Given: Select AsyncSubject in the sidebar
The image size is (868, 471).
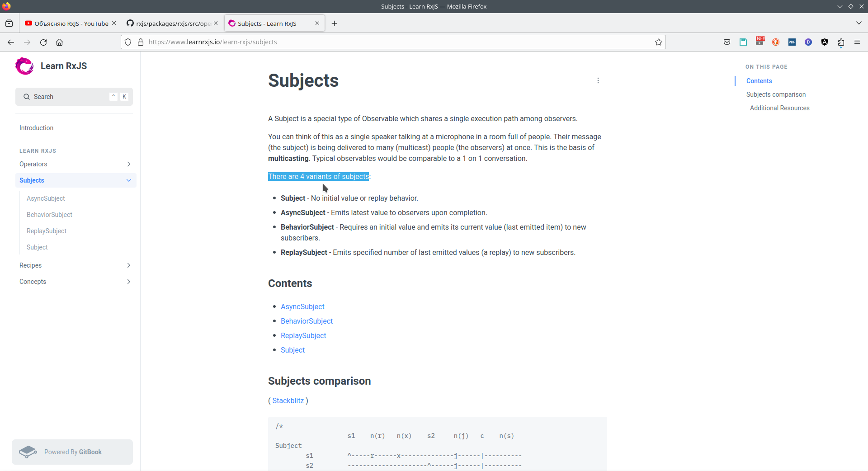Looking at the screenshot, I should tap(46, 198).
